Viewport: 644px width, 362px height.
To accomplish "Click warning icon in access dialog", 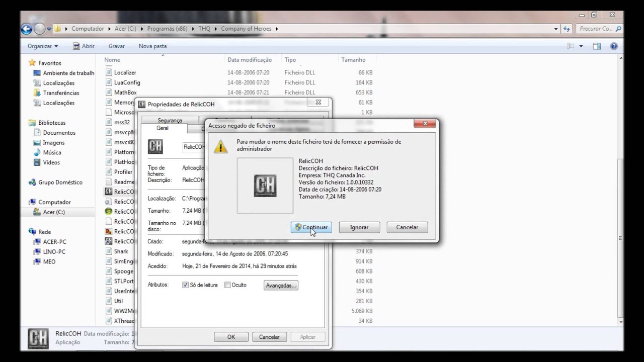I will pyautogui.click(x=220, y=147).
